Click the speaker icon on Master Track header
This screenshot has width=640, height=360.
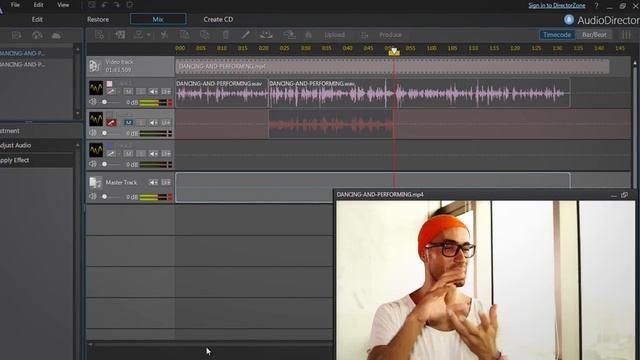tap(153, 182)
